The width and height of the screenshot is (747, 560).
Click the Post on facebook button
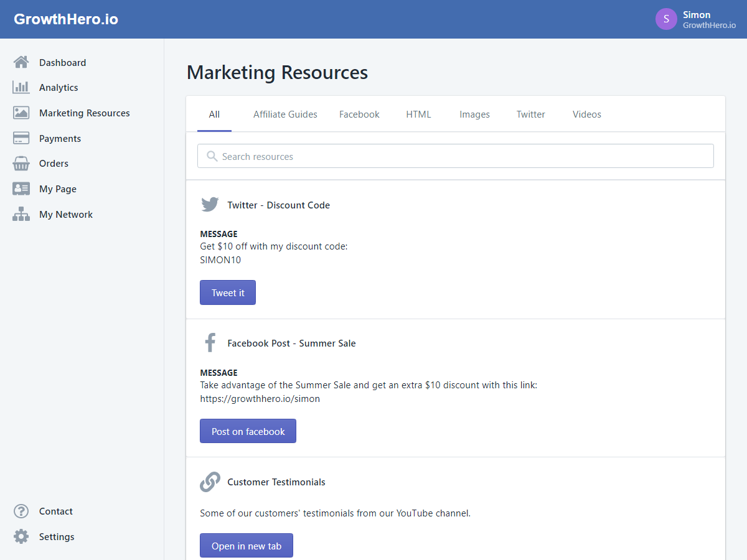click(x=248, y=431)
